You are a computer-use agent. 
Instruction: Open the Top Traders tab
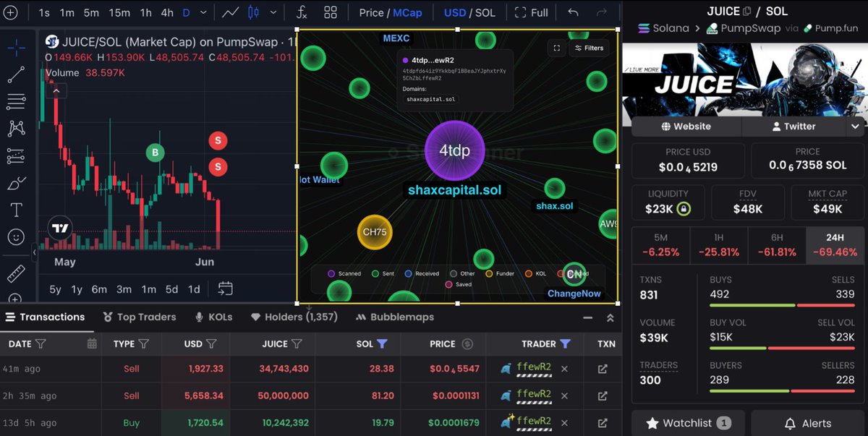click(139, 317)
